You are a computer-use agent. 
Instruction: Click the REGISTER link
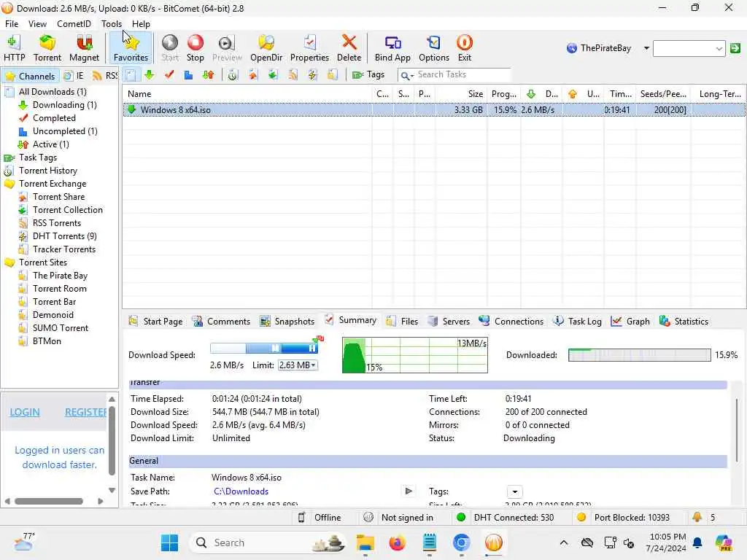coord(86,413)
